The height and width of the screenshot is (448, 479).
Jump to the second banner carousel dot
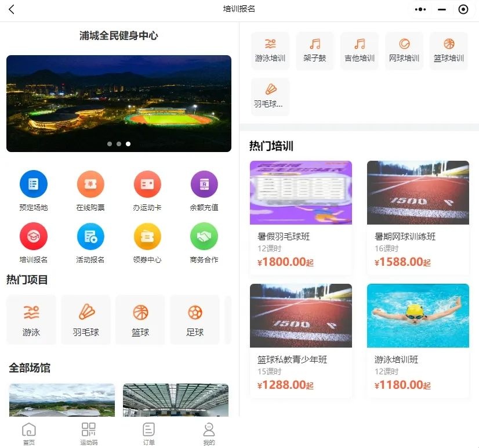[x=119, y=144]
